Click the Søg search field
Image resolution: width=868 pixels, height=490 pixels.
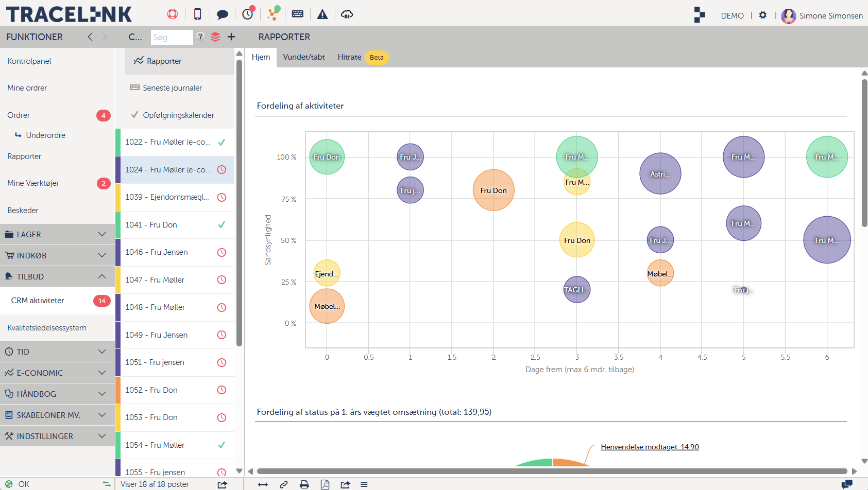tap(172, 37)
